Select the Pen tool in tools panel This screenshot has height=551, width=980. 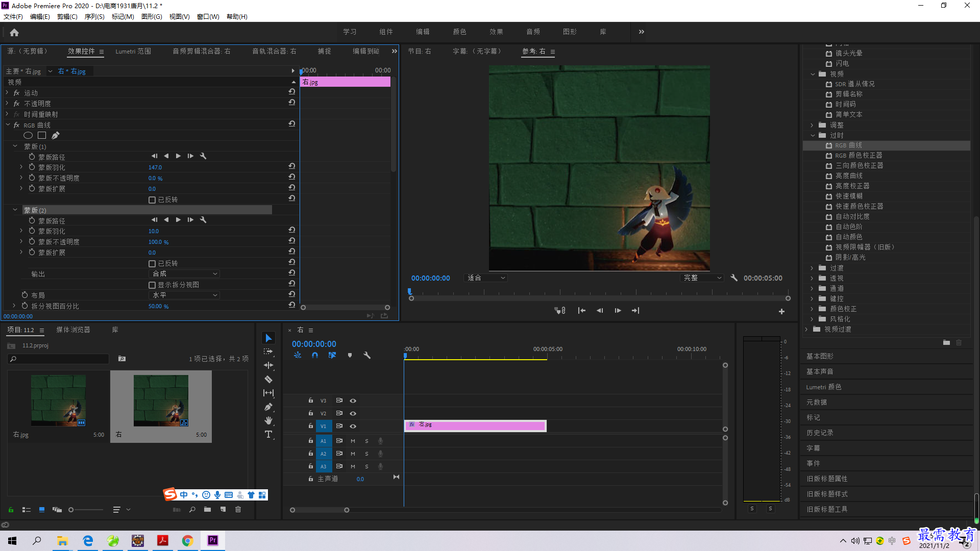(x=268, y=407)
